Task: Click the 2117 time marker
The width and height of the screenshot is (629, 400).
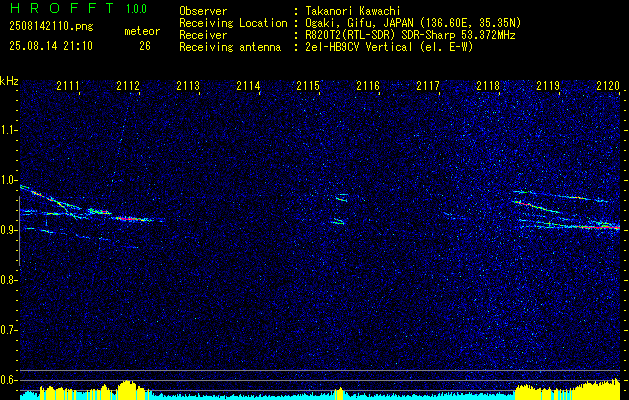Action: (428, 86)
